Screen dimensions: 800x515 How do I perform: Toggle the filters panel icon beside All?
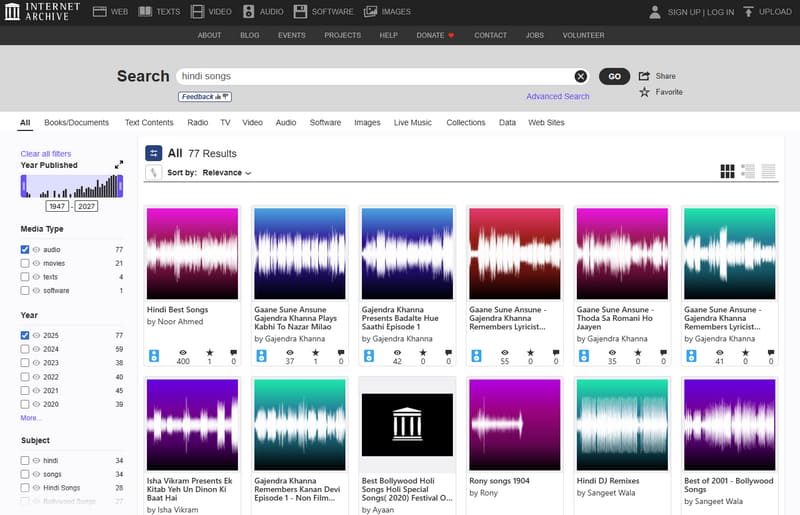(154, 153)
